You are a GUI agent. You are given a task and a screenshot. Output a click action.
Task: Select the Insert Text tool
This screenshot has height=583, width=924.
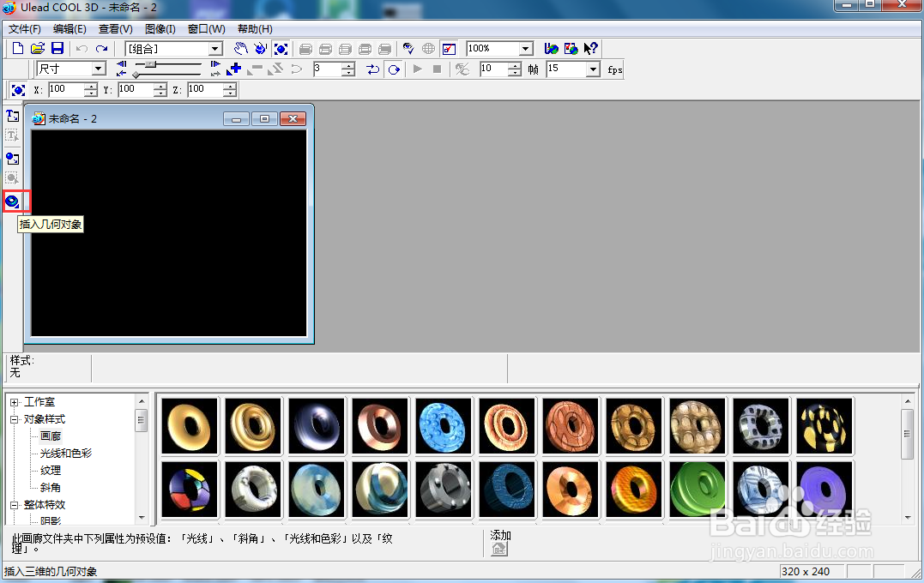tap(12, 116)
